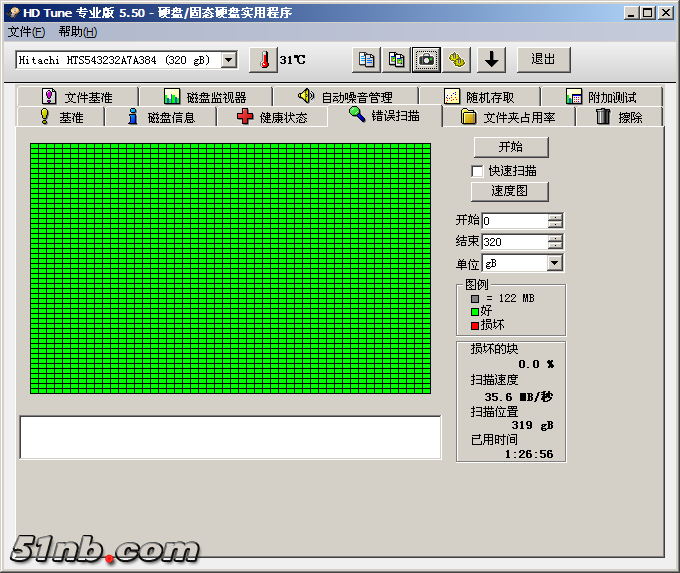Click the magnifier icon on 错误扫描 tab
Screen dimensions: 680x573
(357, 115)
